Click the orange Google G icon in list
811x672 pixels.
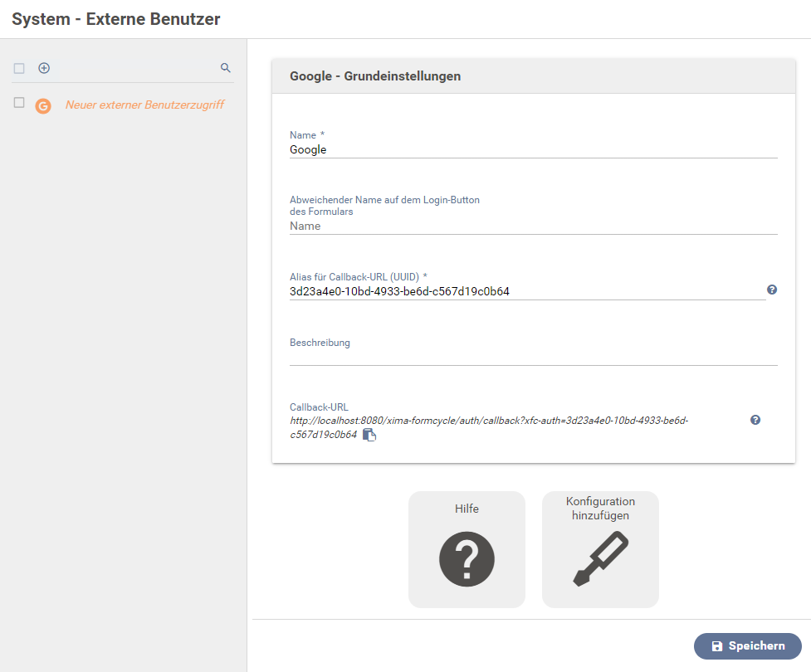(x=43, y=105)
